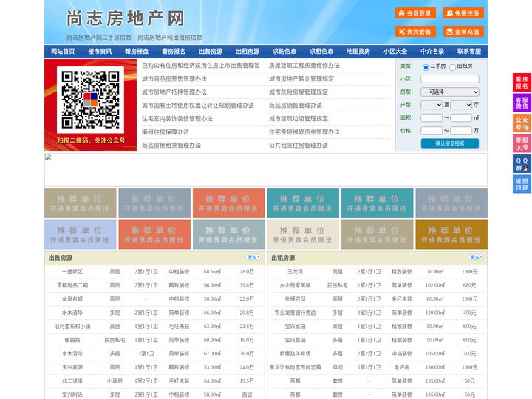Image resolution: width=532 pixels, height=399 pixels.
Task: Click the minimum 价格 input field
Action: 432,131
